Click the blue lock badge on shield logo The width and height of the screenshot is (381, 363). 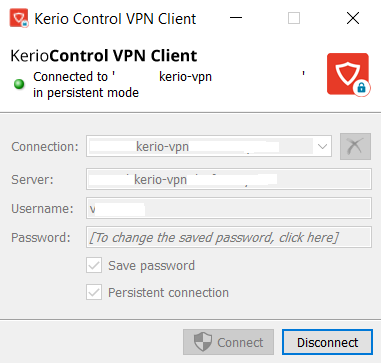click(361, 88)
